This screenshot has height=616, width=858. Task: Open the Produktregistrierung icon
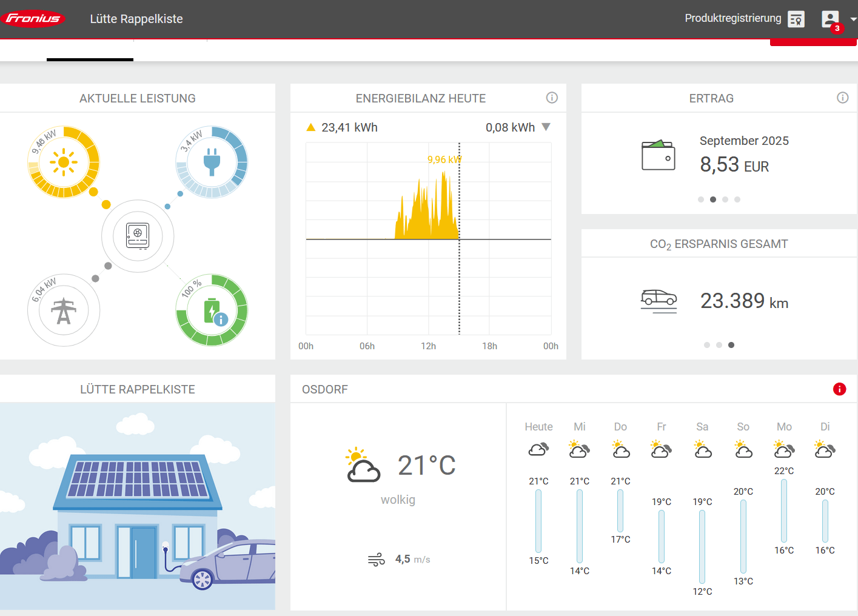tap(796, 19)
